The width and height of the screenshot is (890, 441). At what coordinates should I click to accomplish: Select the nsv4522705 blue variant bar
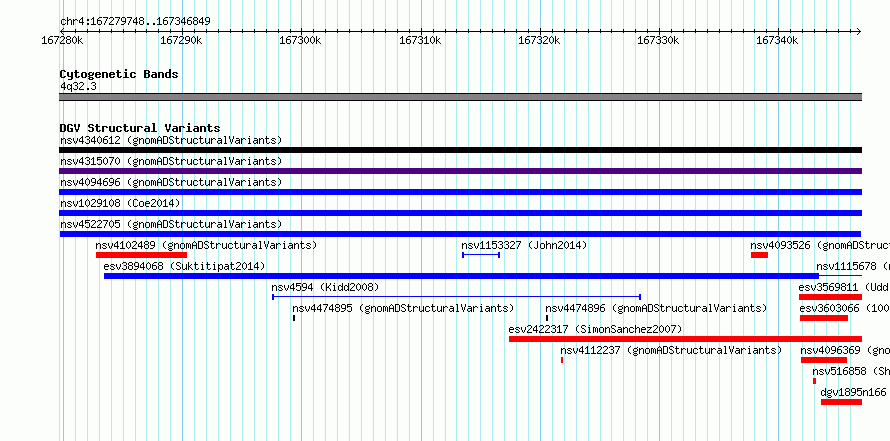click(460, 234)
